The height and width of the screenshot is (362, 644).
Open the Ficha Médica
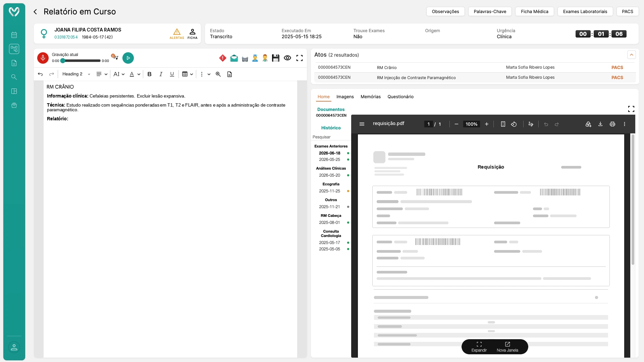tap(535, 11)
